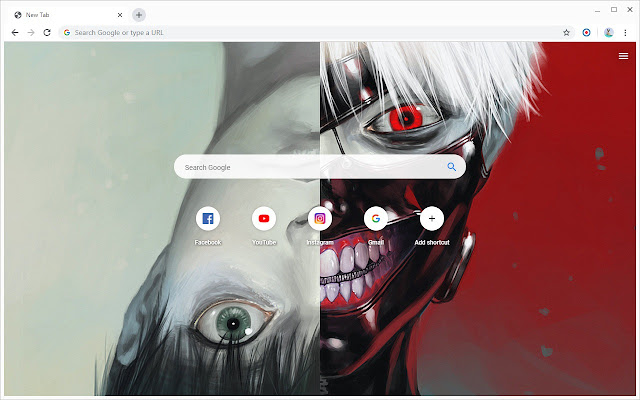
Task: Maximize the browser window
Action: 613,9
